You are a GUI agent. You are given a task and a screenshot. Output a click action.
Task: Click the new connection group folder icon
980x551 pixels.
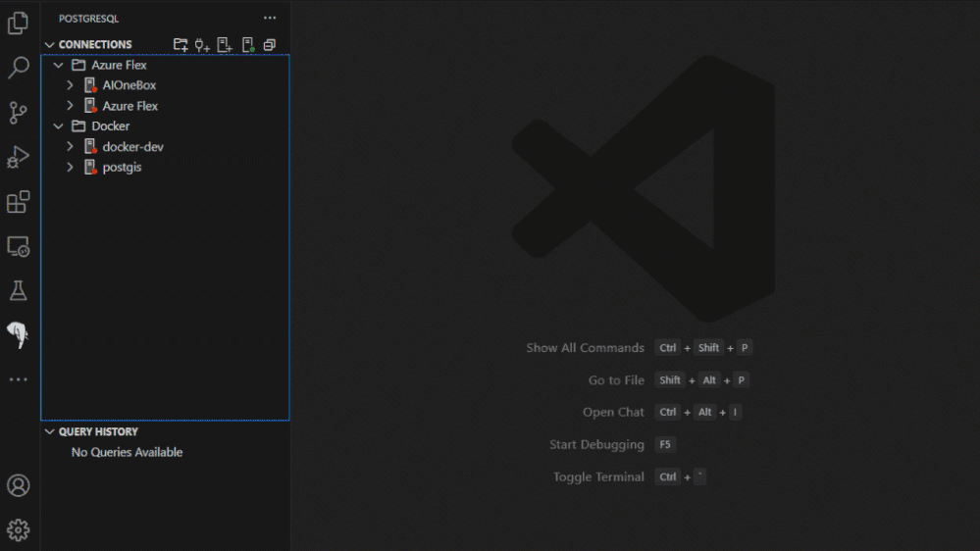181,44
